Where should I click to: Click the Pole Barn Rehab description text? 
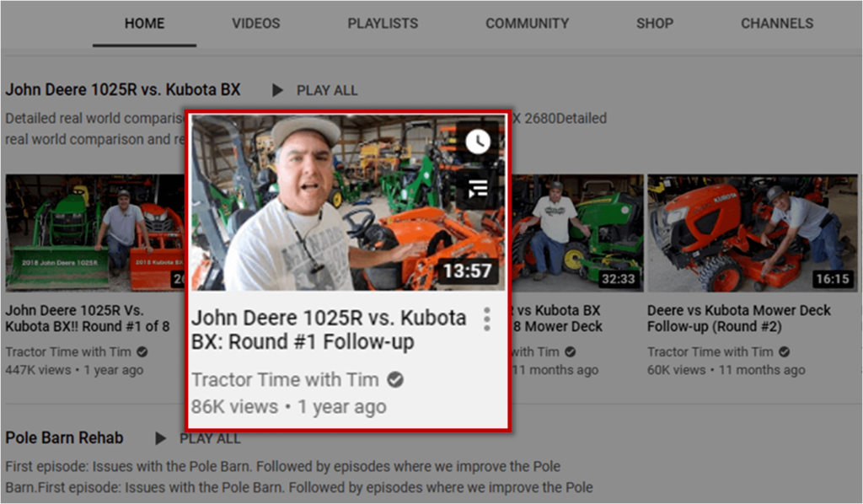(x=299, y=476)
